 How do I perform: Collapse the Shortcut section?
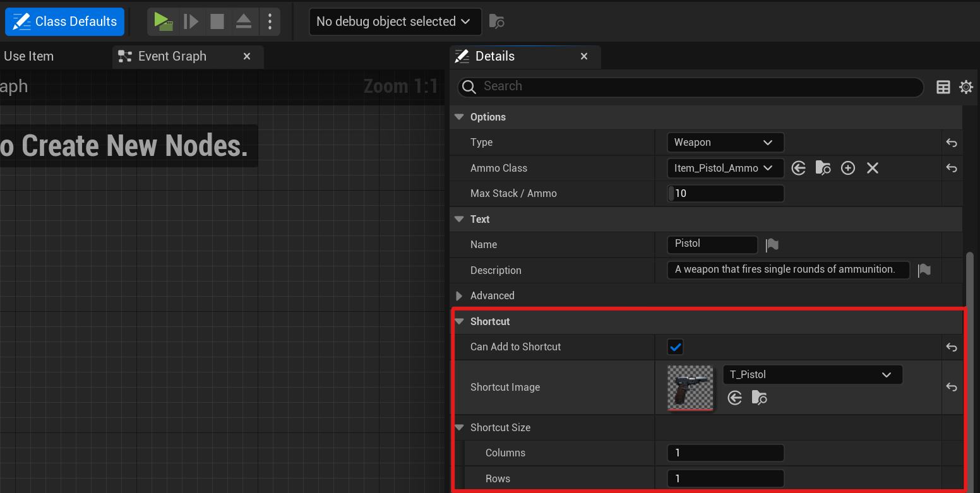(x=459, y=321)
